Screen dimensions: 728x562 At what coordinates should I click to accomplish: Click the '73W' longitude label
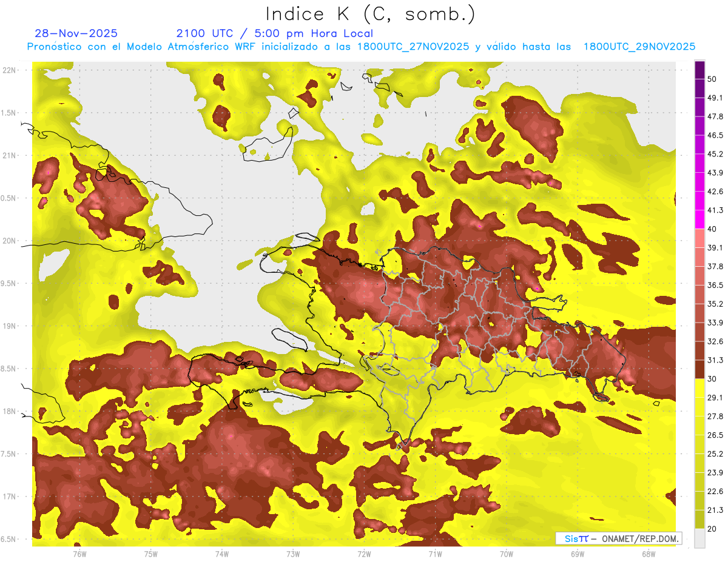293,554
